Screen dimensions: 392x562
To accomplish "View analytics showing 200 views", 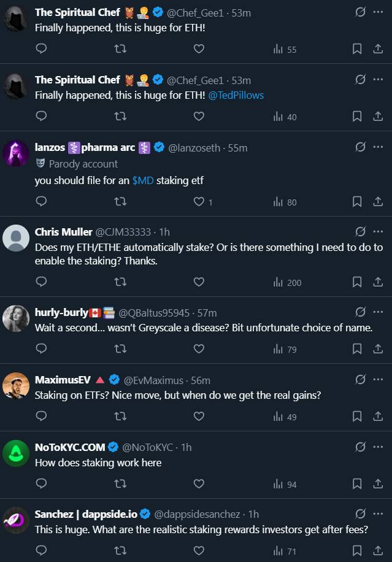I will (x=286, y=282).
